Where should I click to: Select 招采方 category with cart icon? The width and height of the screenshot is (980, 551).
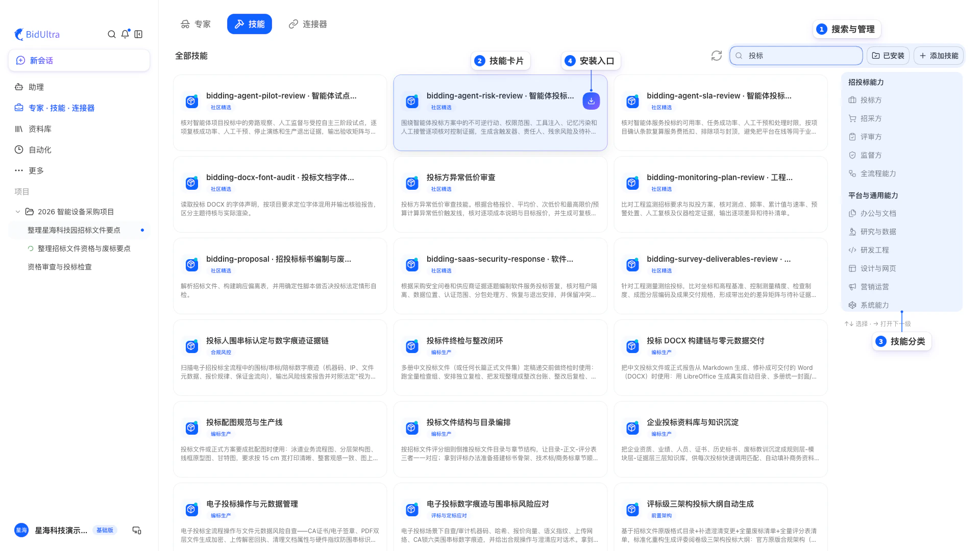pos(901,118)
